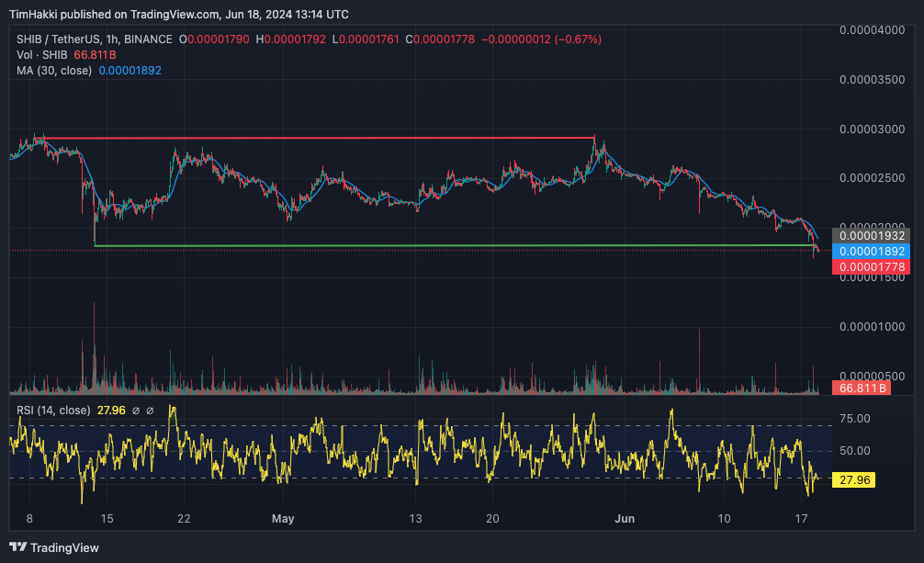The width and height of the screenshot is (924, 563).
Task: Click first ∅ symbol beside RSI value
Action: (136, 411)
